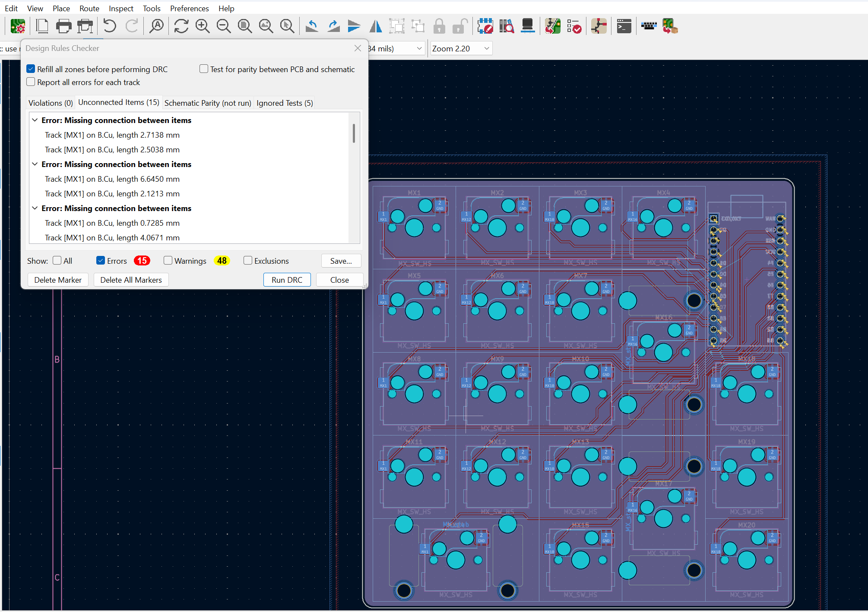The height and width of the screenshot is (612, 868).
Task: Open the Zoom 2.20 dropdown
Action: pyautogui.click(x=486, y=48)
